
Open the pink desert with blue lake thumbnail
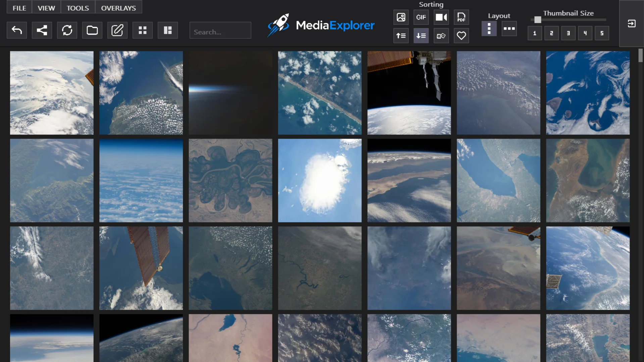[x=230, y=338]
